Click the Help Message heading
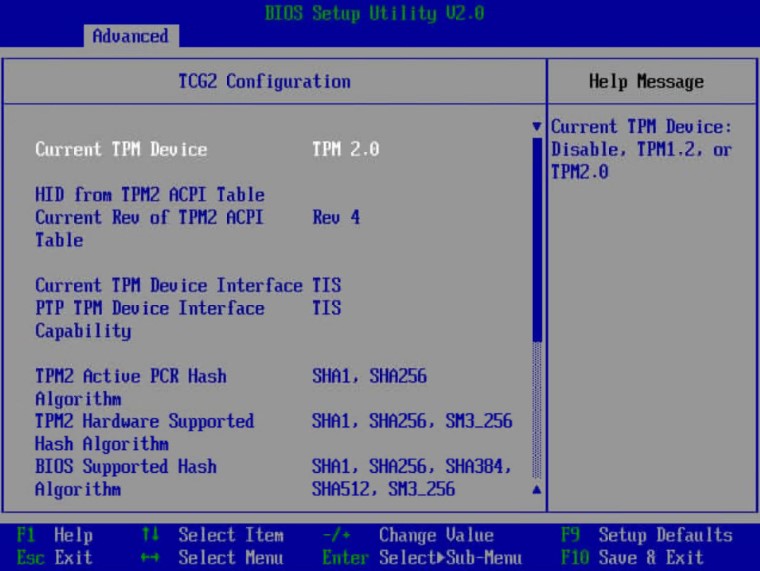 click(x=646, y=81)
